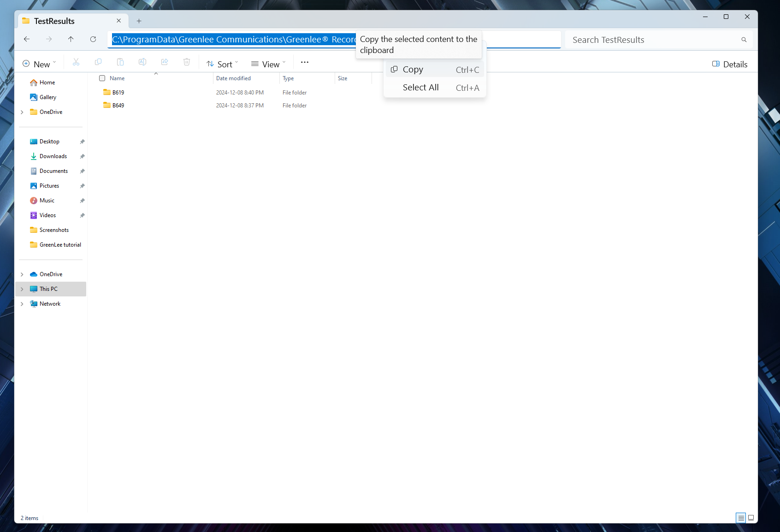Viewport: 780px width, 532px height.
Task: Click the search magnifier icon
Action: (x=744, y=40)
